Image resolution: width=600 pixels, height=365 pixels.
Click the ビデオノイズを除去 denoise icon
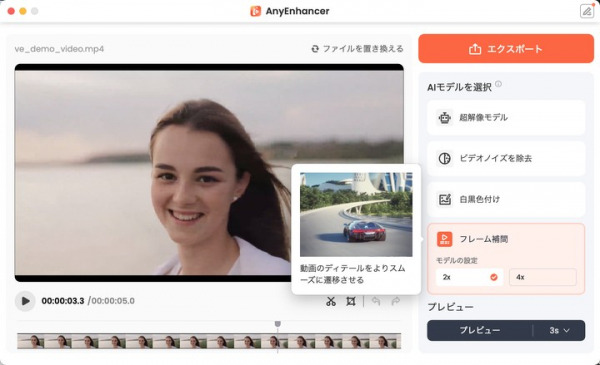(x=444, y=158)
